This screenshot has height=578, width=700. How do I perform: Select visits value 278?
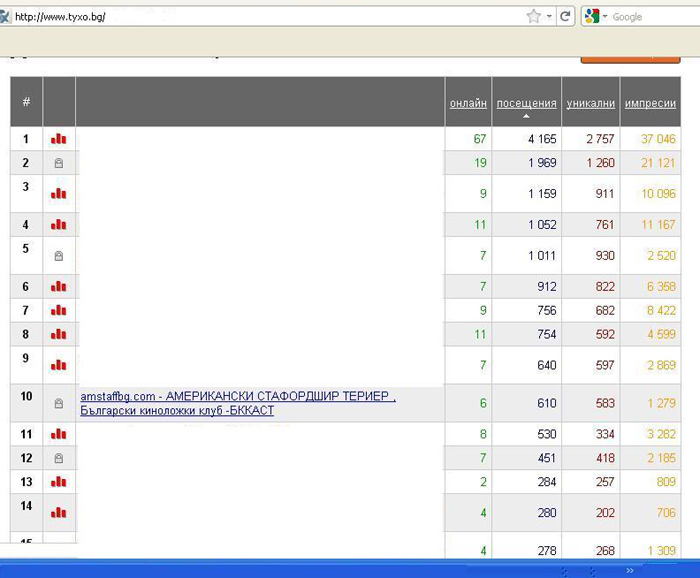pyautogui.click(x=547, y=551)
